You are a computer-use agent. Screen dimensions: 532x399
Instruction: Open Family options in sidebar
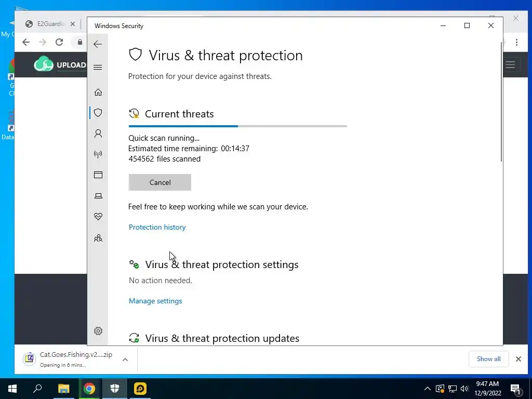coord(98,238)
